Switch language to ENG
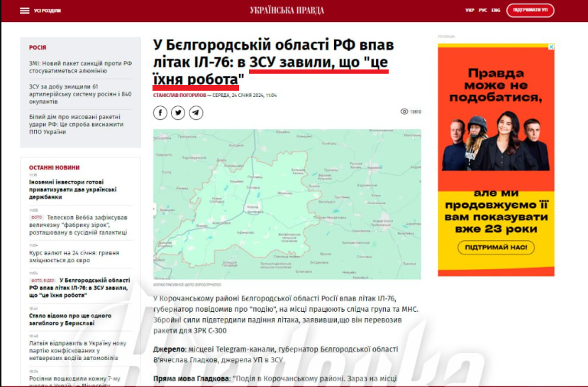This screenshot has height=387, width=588. [496, 11]
